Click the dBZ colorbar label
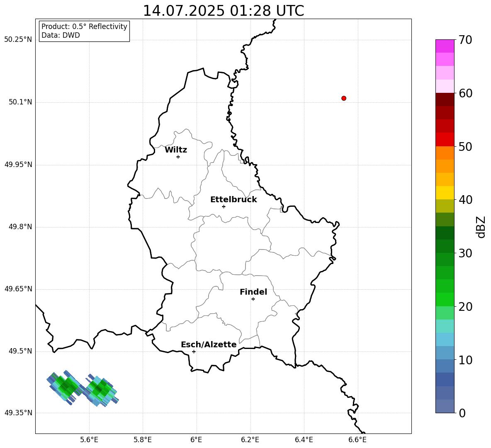 coord(481,227)
